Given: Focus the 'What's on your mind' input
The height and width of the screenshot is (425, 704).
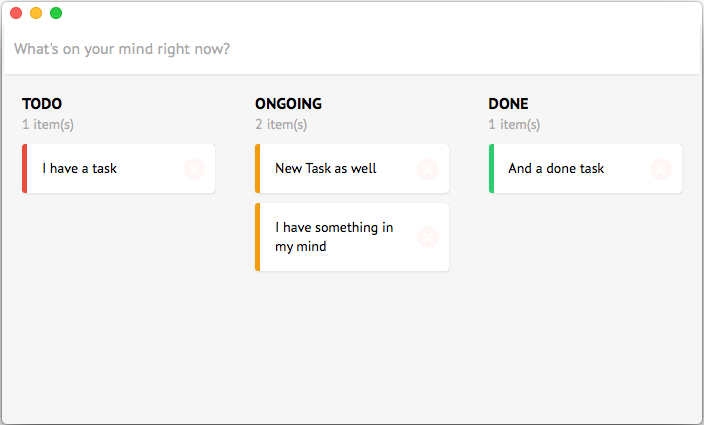Looking at the screenshot, I should click(352, 48).
